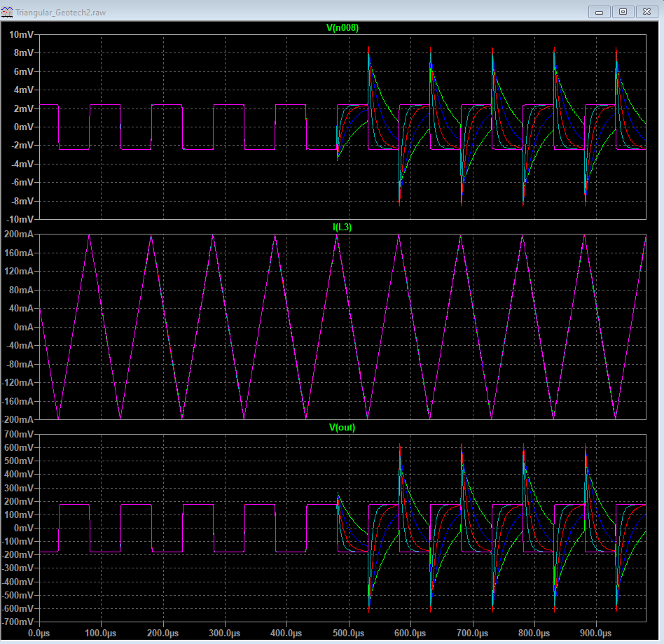The image size is (664, 644).
Task: Open the window icon menu in title bar
Action: [x=8, y=12]
